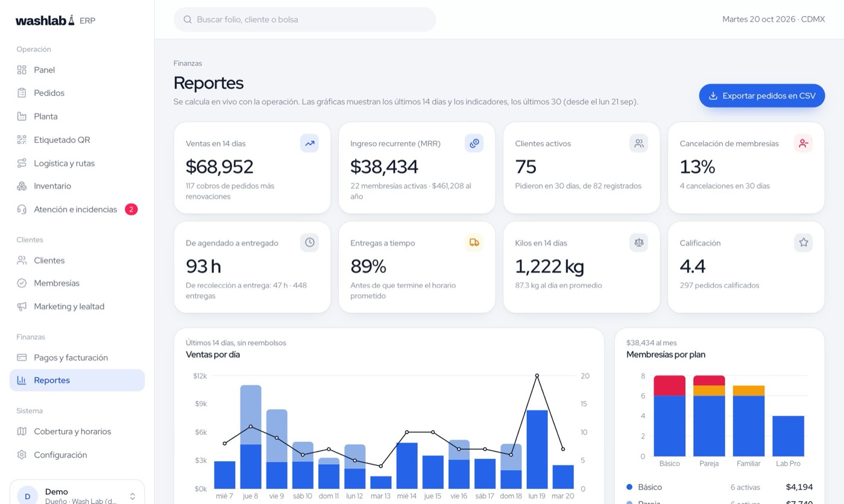Click the date text Martes 20 oct 2026 · CDMX
The image size is (844, 504).
[x=773, y=19]
